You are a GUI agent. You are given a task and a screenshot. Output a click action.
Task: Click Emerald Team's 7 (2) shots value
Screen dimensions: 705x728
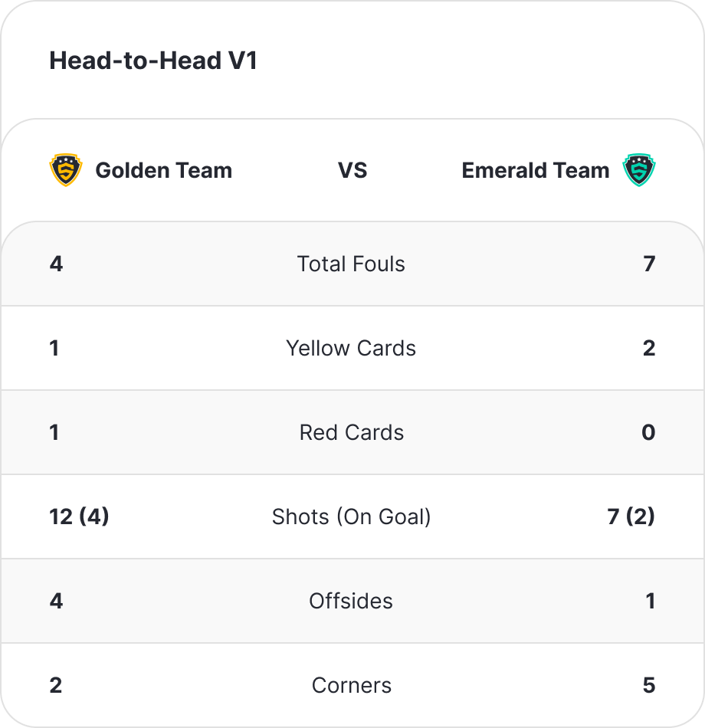631,516
